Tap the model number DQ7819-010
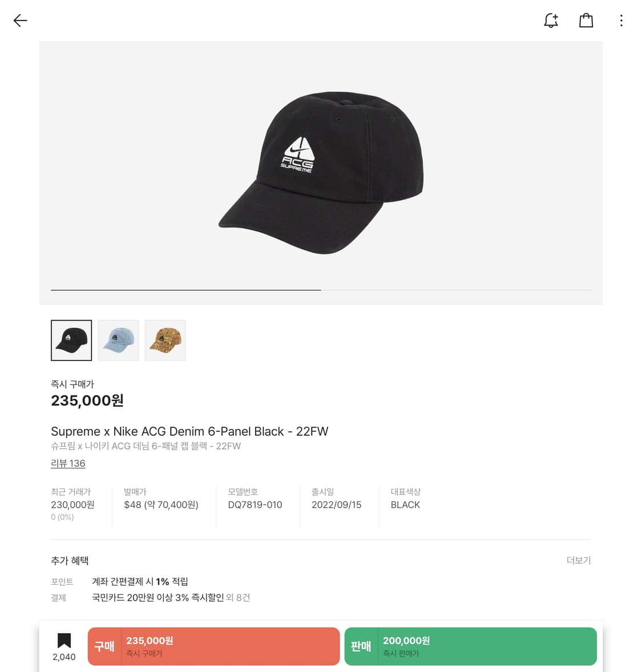 (x=255, y=505)
